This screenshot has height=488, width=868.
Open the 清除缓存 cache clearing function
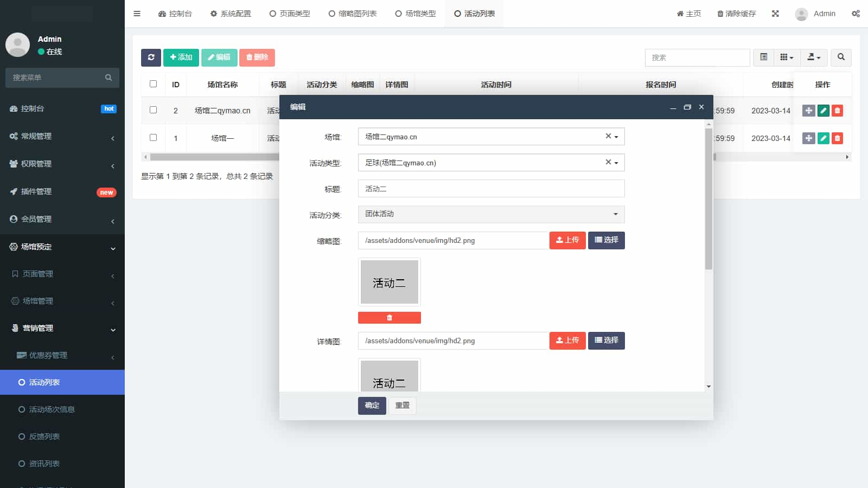[x=736, y=14]
